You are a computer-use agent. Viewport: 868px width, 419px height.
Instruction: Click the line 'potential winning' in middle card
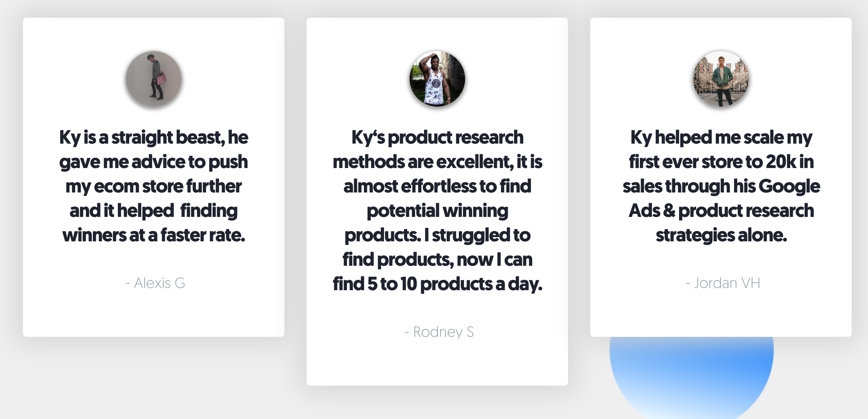[x=437, y=211]
